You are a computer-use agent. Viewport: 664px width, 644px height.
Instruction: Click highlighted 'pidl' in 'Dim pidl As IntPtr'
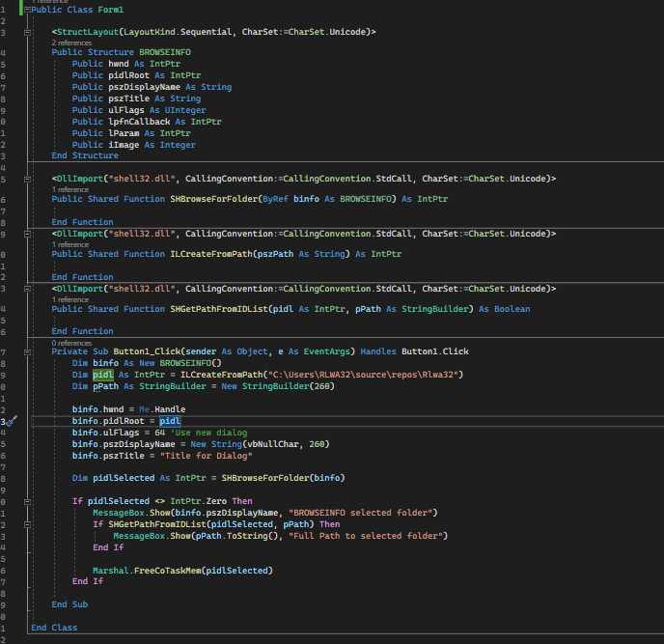click(103, 375)
